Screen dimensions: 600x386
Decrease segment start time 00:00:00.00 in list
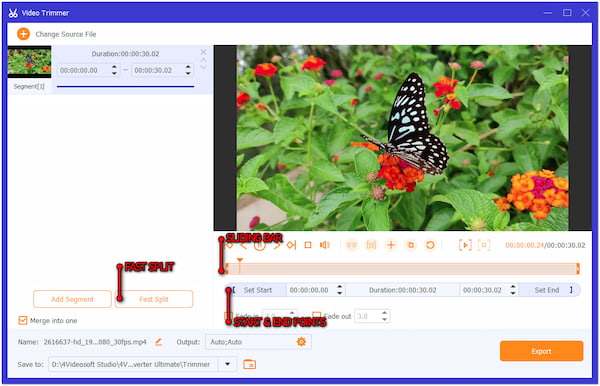click(114, 73)
